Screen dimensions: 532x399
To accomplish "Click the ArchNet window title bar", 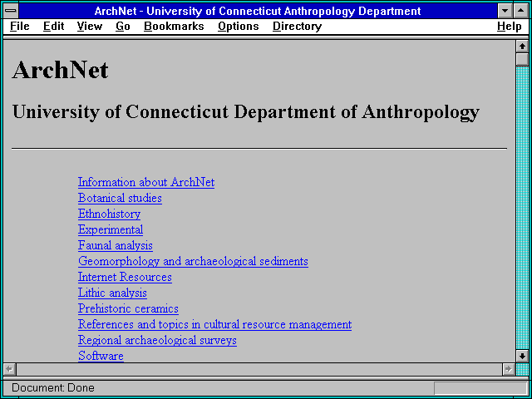I will pyautogui.click(x=258, y=11).
